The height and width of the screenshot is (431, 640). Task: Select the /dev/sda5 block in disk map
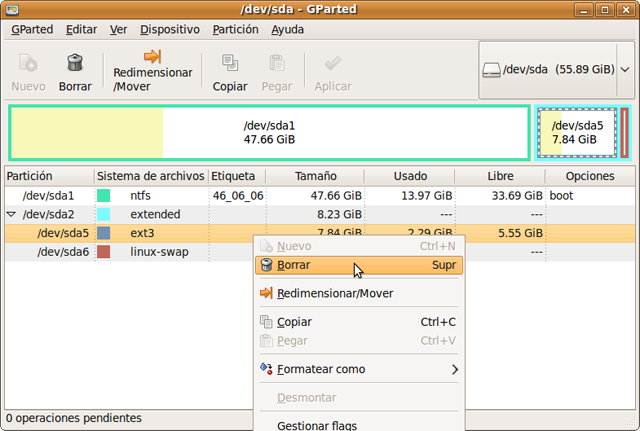click(x=576, y=132)
